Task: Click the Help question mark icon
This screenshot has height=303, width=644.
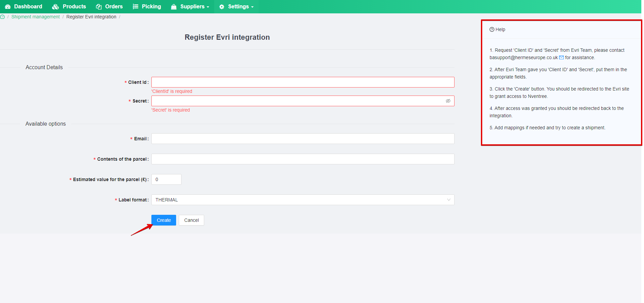Action: point(492,29)
